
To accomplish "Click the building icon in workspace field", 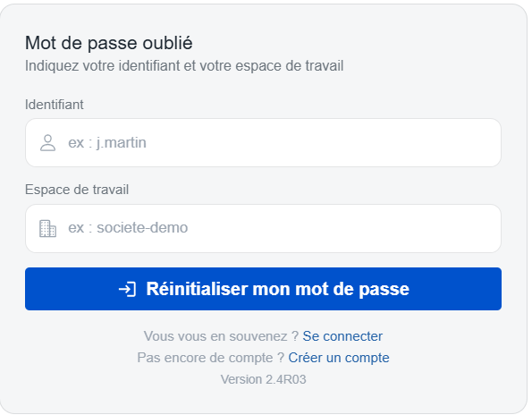I will coord(48,228).
